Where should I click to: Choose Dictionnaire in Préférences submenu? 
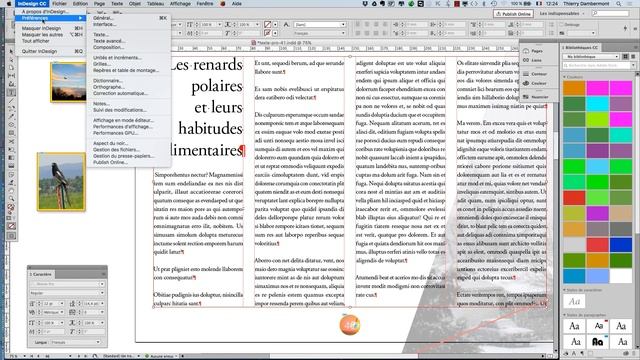coord(108,81)
